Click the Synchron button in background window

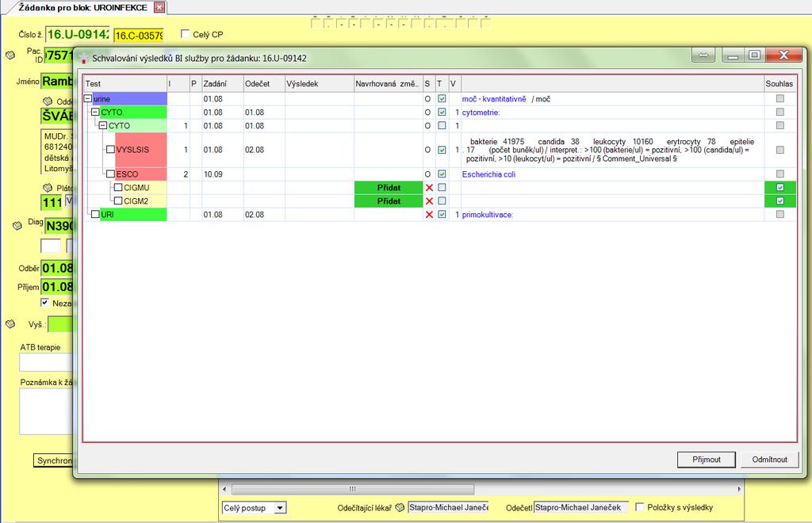pos(53,460)
